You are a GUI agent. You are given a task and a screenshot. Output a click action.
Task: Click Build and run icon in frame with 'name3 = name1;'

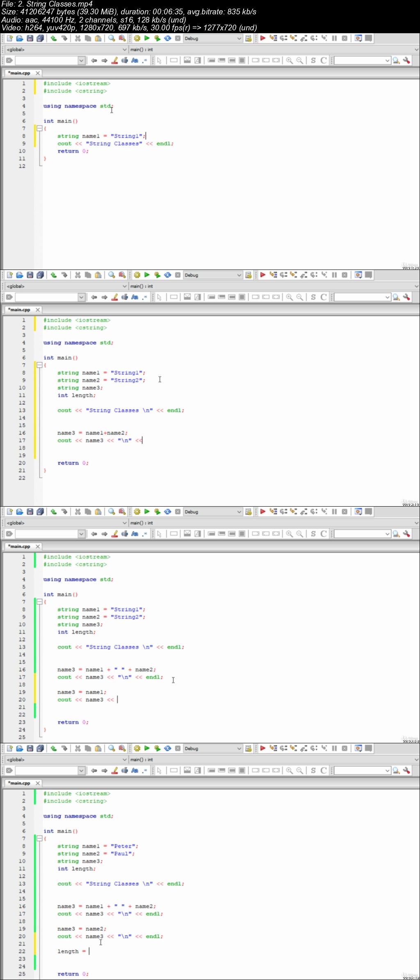[157, 512]
